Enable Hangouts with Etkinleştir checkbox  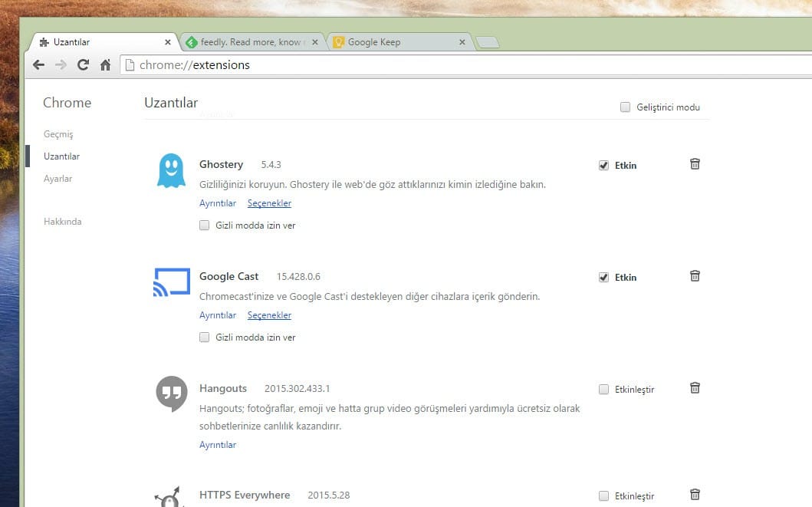tap(603, 390)
